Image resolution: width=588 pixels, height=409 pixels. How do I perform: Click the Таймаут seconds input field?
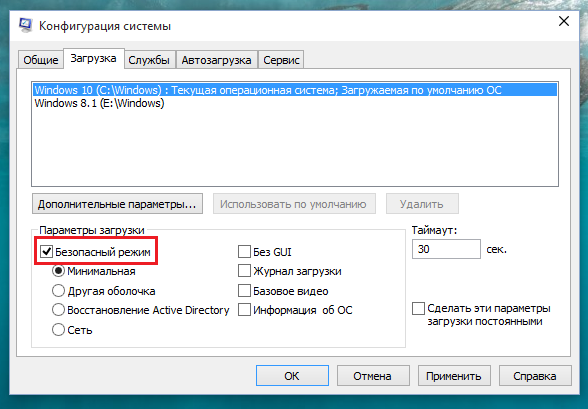(446, 249)
